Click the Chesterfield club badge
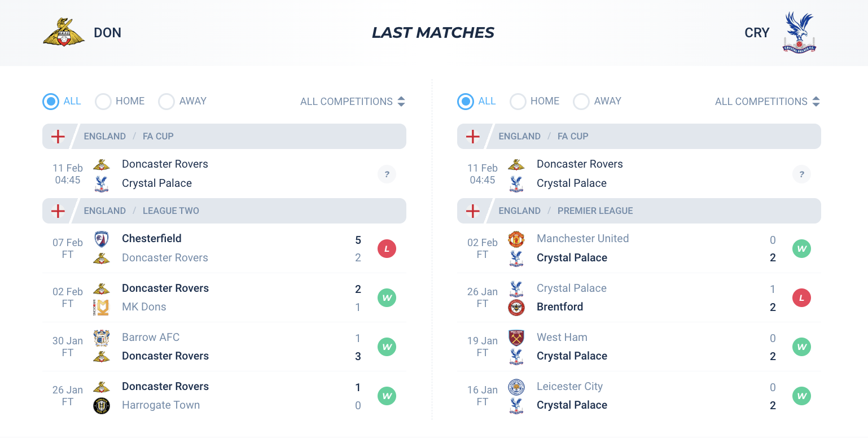The width and height of the screenshot is (868, 438). coord(102,239)
